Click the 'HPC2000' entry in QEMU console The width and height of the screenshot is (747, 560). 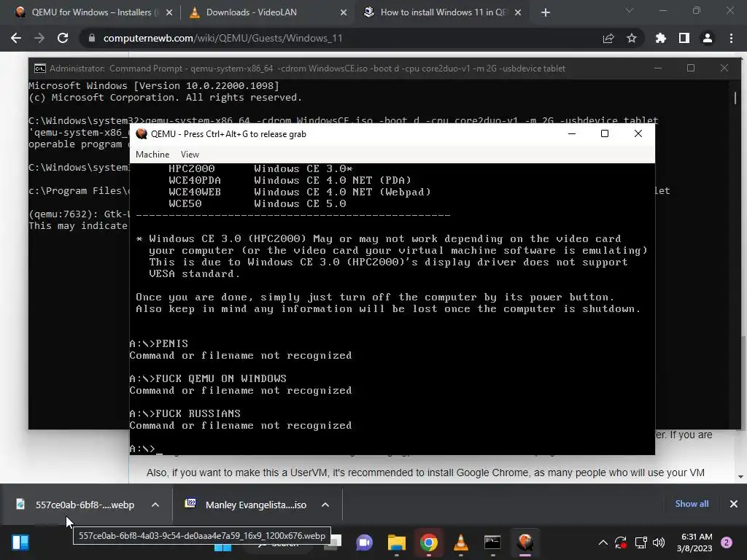pos(192,168)
